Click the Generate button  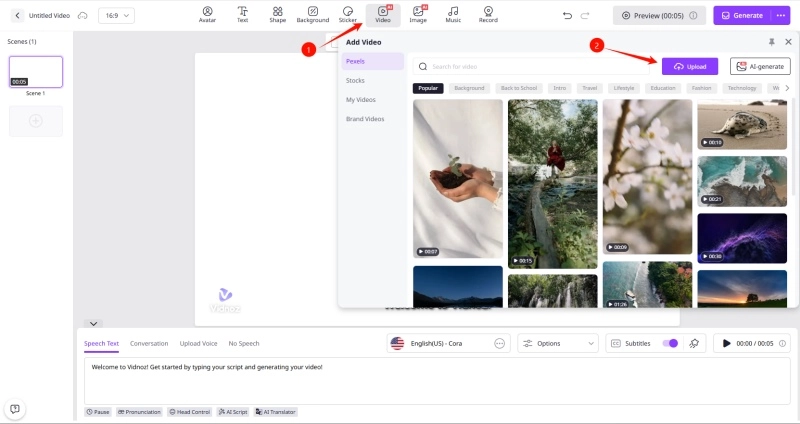coord(743,16)
